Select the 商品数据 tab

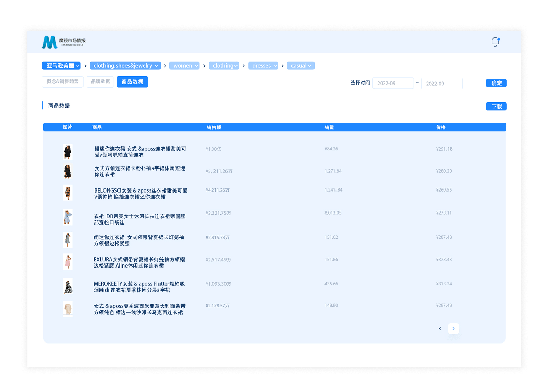[x=132, y=82]
